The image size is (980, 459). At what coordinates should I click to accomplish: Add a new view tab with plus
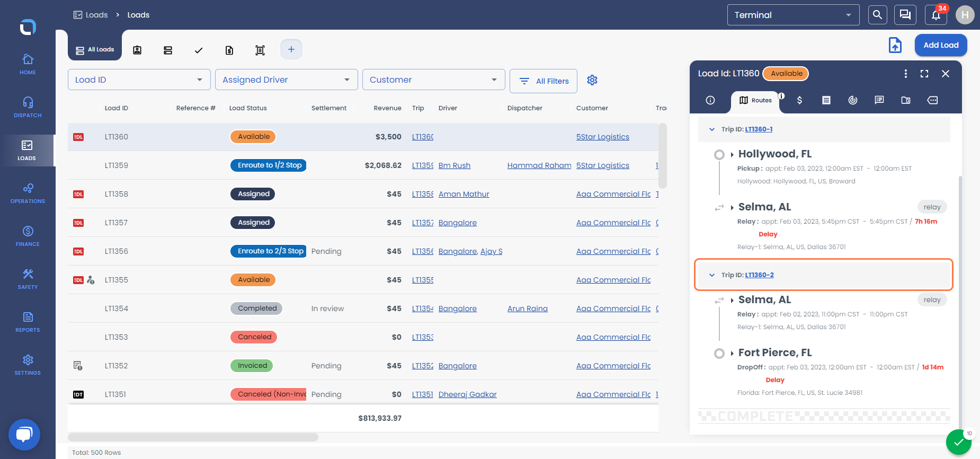pyautogui.click(x=291, y=49)
